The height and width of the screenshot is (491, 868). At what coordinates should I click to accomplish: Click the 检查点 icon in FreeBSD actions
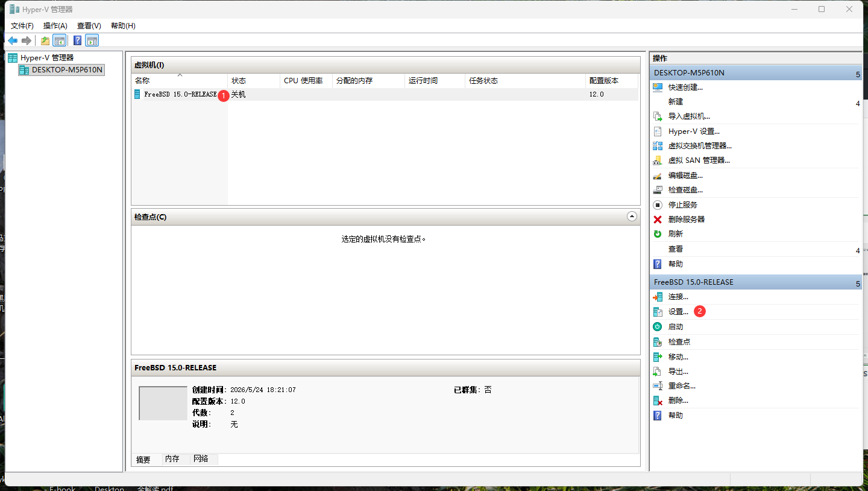(x=658, y=342)
